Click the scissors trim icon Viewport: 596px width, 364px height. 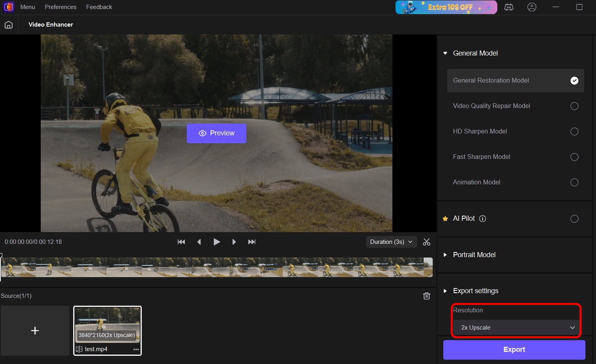coord(426,242)
